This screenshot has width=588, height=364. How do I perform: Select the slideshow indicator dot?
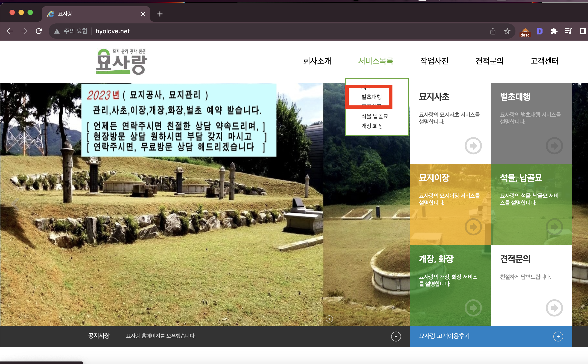[329, 319]
